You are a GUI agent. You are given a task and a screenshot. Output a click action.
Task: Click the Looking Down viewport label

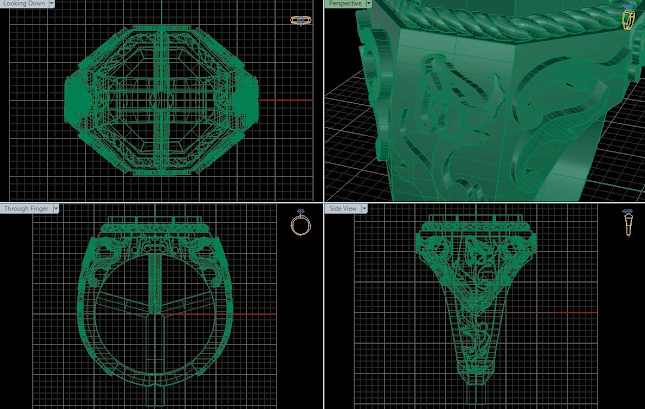click(24, 3)
